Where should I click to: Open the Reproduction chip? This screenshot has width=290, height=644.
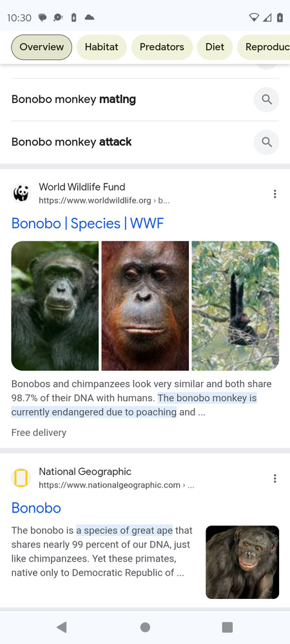pos(264,47)
